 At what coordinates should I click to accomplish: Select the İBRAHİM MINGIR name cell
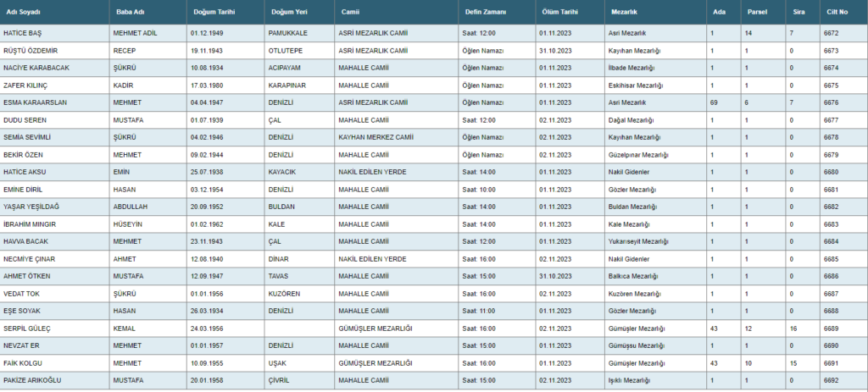pyautogui.click(x=31, y=224)
